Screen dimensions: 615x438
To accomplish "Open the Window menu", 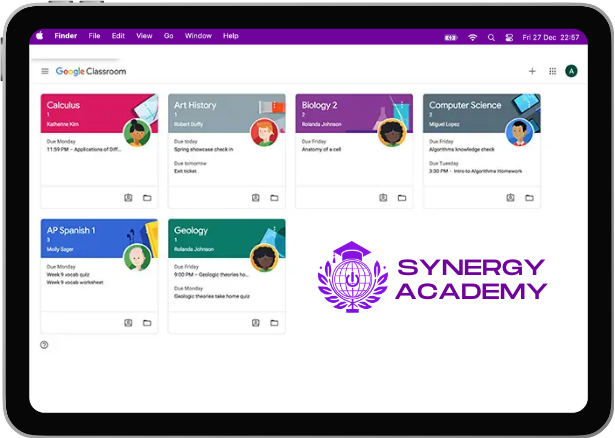I will click(x=198, y=36).
